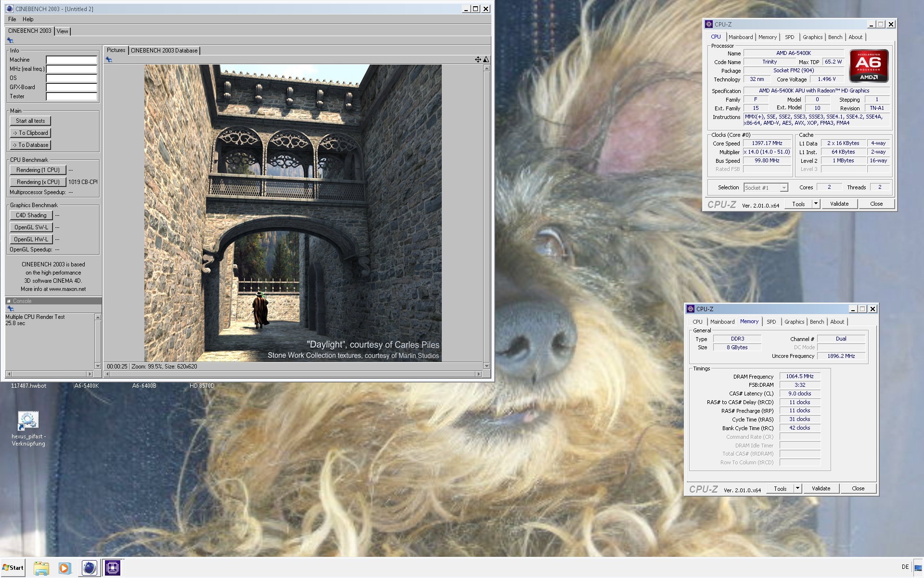The image size is (924, 578).
Task: Open the Socket #1 Selection dropdown
Action: pyautogui.click(x=766, y=188)
